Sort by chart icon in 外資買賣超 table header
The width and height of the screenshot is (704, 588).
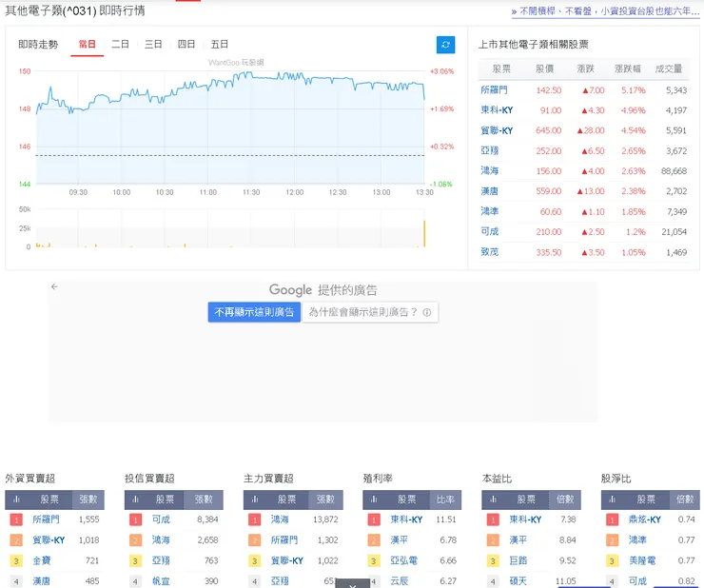pyautogui.click(x=16, y=500)
